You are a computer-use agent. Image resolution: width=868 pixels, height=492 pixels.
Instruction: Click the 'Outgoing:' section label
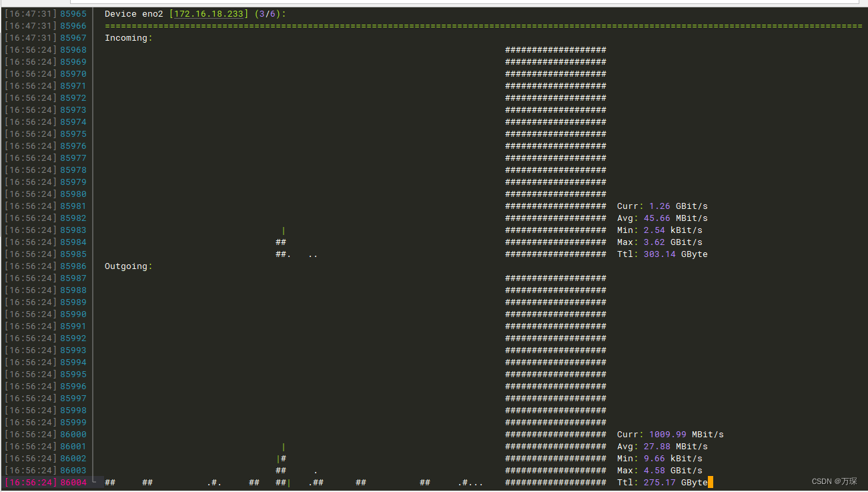129,266
